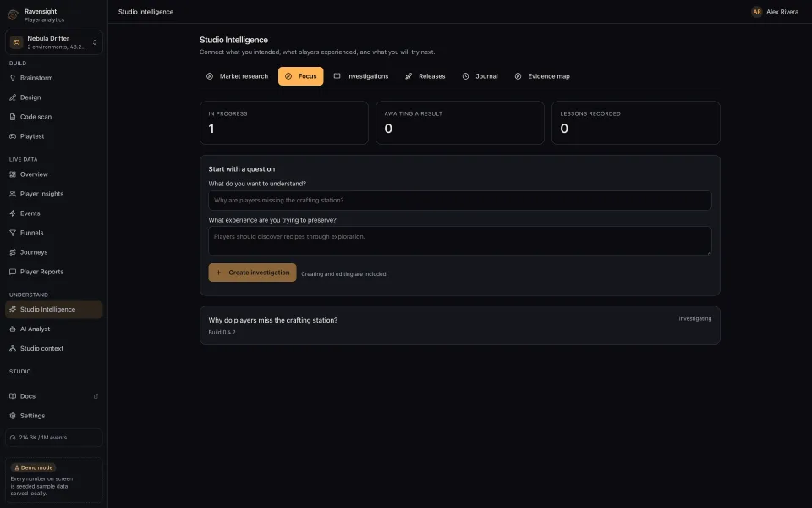This screenshot has width=812, height=508.
Task: Click the events usage gauge icon
Action: tap(13, 438)
